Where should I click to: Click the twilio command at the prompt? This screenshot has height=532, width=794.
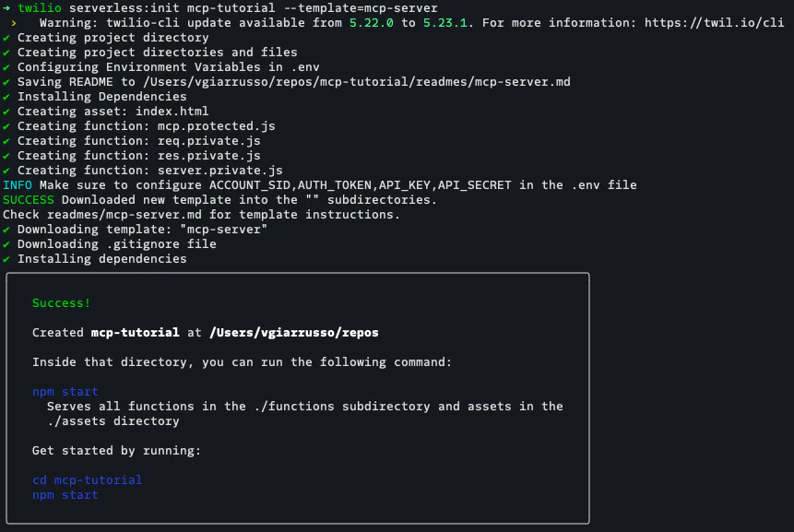pyautogui.click(x=40, y=8)
